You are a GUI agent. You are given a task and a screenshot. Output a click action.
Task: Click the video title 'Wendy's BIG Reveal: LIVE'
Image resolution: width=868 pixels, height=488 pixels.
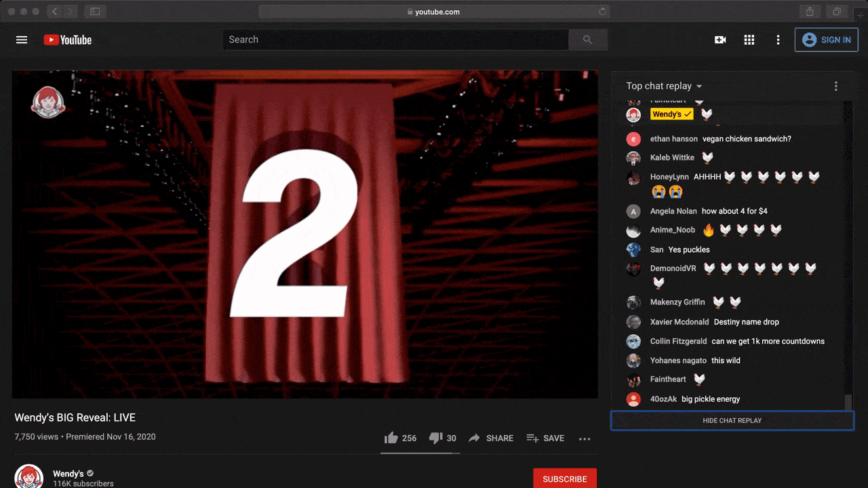pyautogui.click(x=75, y=418)
